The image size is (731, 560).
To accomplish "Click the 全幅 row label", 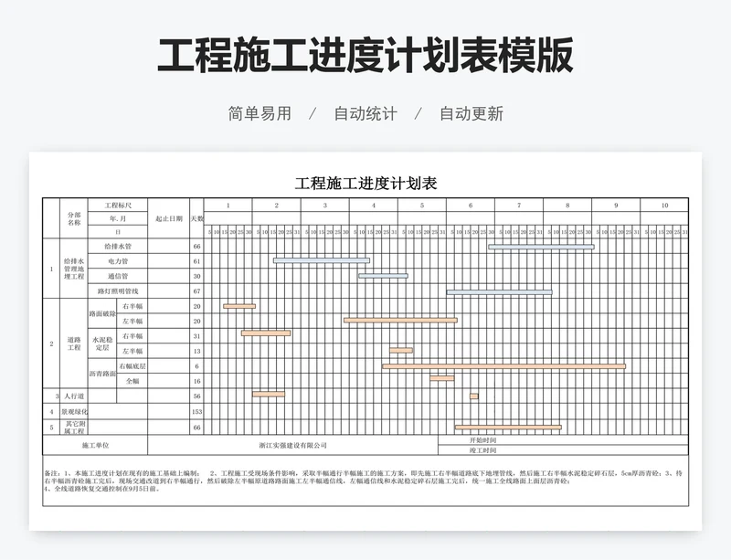I will point(132,381).
